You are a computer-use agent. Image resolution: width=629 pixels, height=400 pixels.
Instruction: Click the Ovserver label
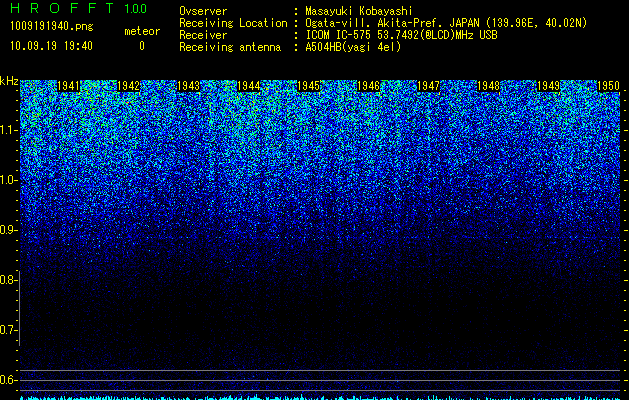tap(203, 11)
